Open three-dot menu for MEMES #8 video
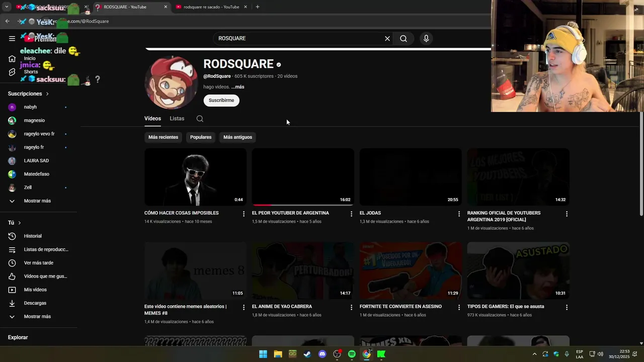 (244, 307)
